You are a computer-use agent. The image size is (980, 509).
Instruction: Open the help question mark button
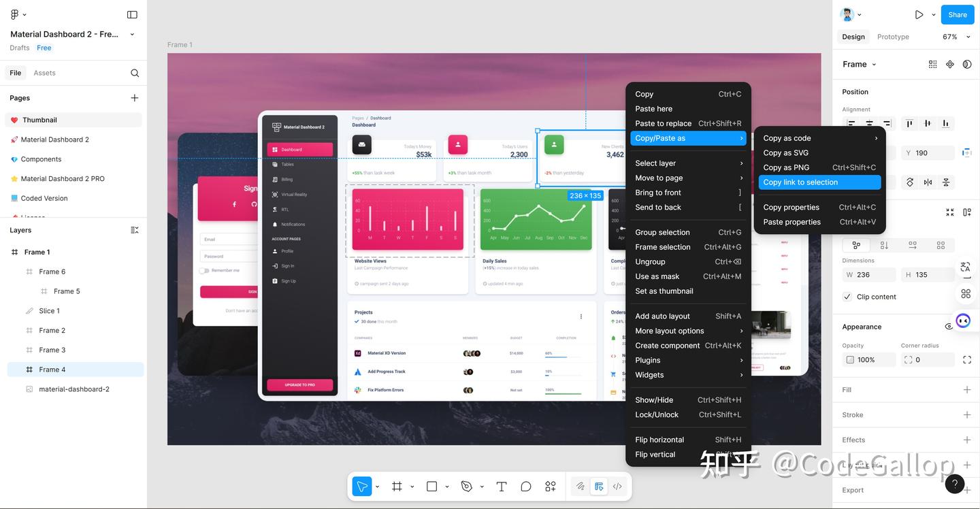click(x=955, y=484)
